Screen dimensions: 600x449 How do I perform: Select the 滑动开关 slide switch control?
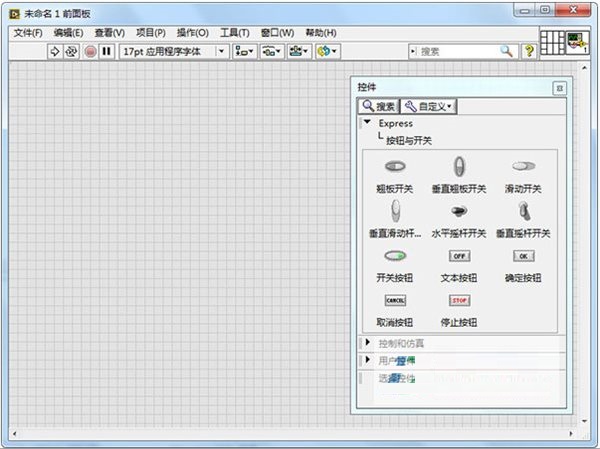click(523, 175)
